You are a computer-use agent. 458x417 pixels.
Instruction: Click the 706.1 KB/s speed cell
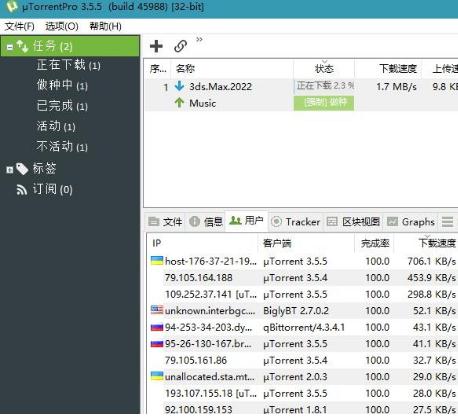431,261
